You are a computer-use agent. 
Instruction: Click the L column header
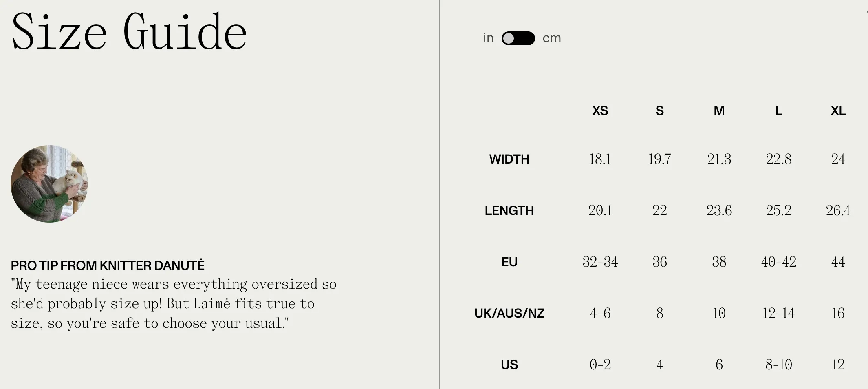(778, 111)
